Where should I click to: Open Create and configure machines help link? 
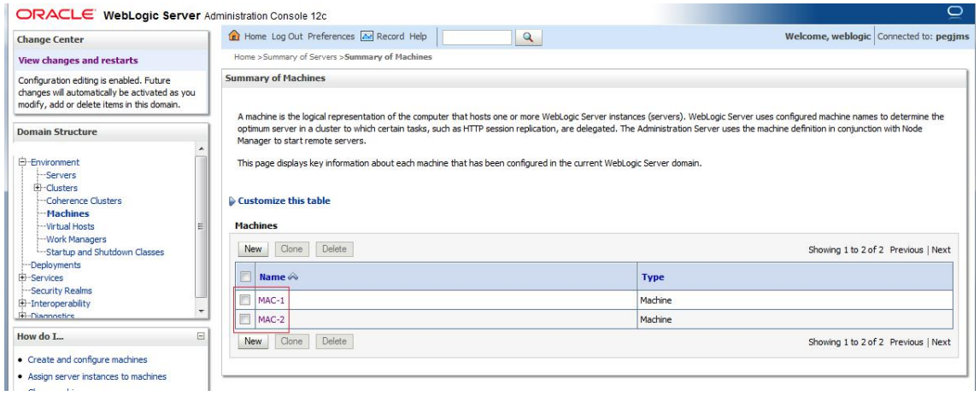click(x=87, y=359)
